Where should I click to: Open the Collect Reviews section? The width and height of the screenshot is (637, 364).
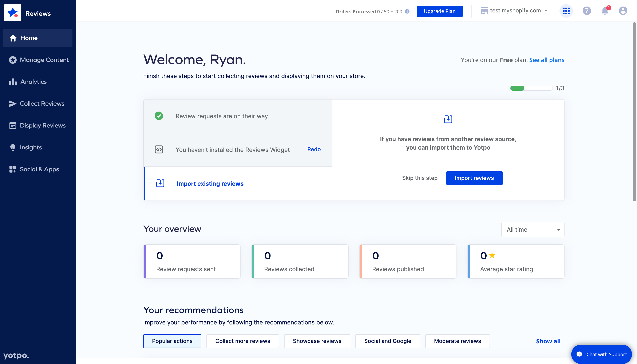[38, 104]
